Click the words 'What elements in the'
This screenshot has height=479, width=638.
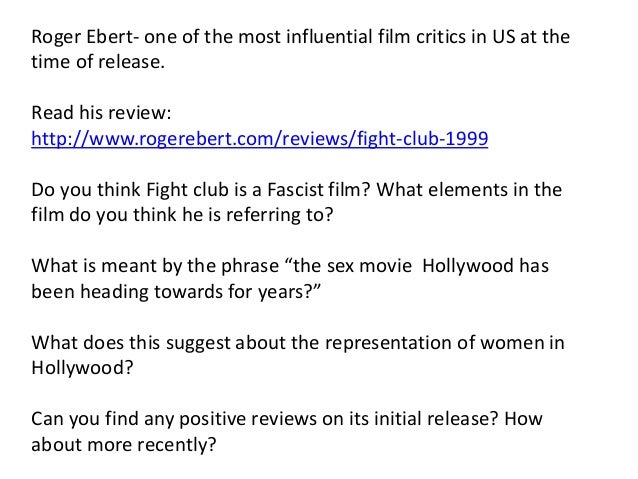coord(469,190)
